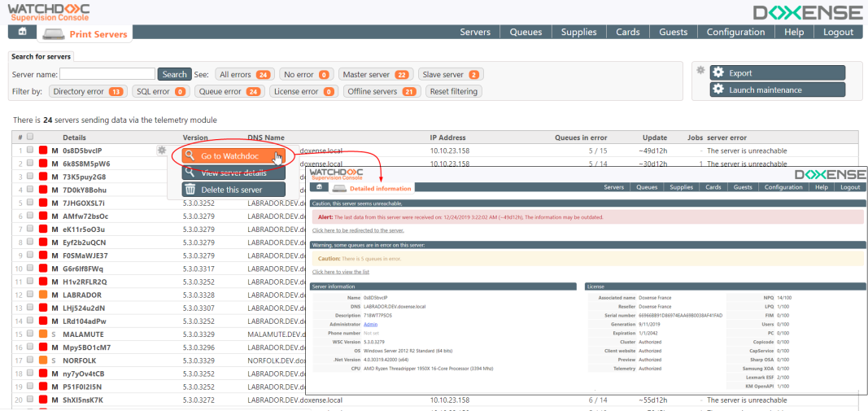Check the box for server 7JHGOXSL7i

(x=30, y=203)
